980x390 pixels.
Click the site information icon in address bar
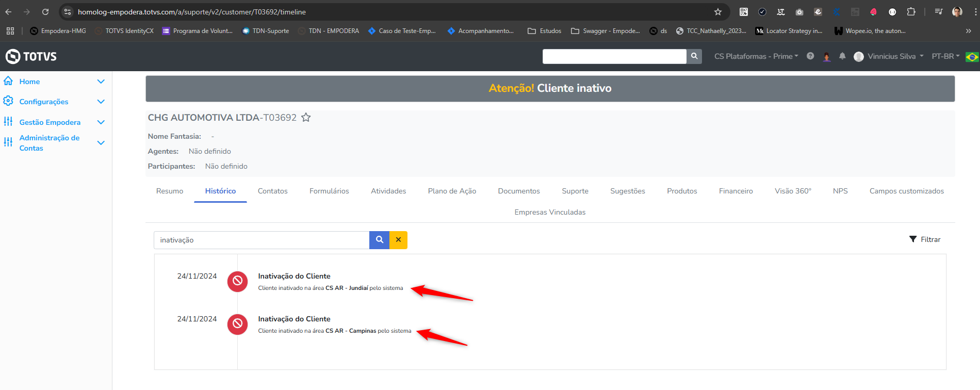[68, 12]
